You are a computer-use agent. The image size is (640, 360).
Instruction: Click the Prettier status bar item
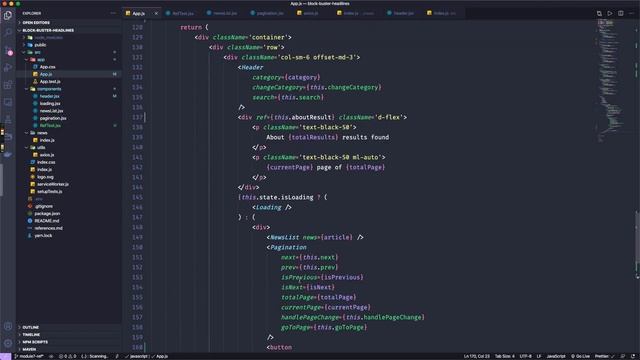pyautogui.click(x=604, y=356)
